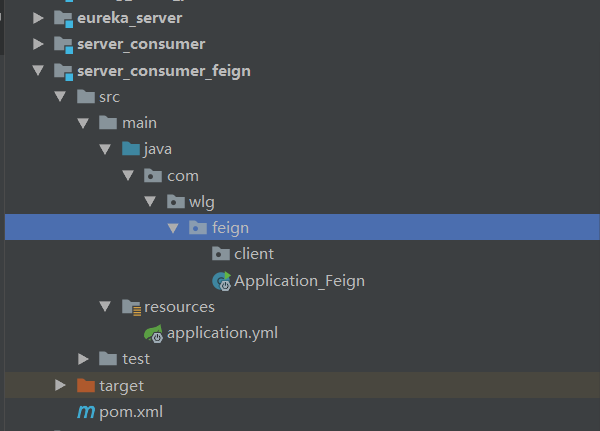
Task: Expand the server_consumer module arrow
Action: point(38,44)
